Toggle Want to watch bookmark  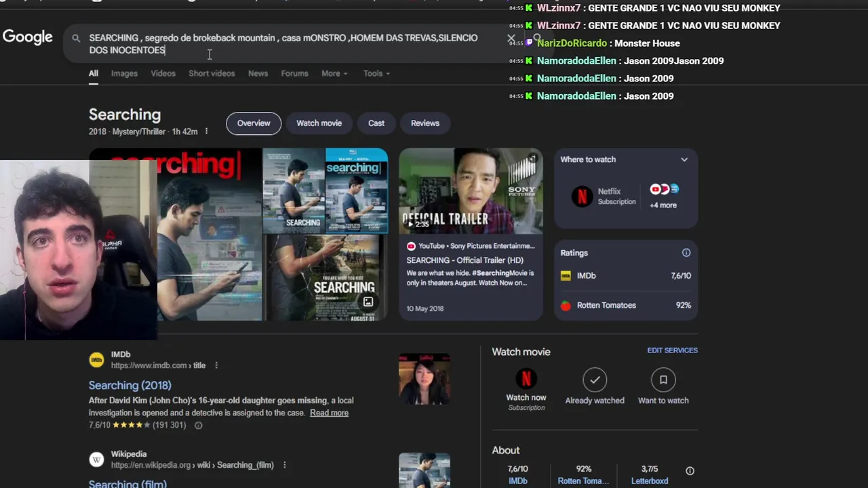(x=663, y=387)
